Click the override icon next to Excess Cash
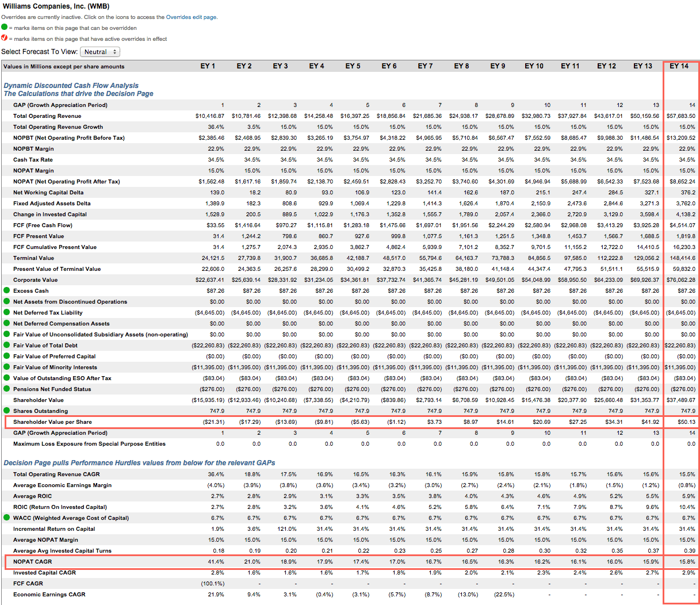 point(6,290)
